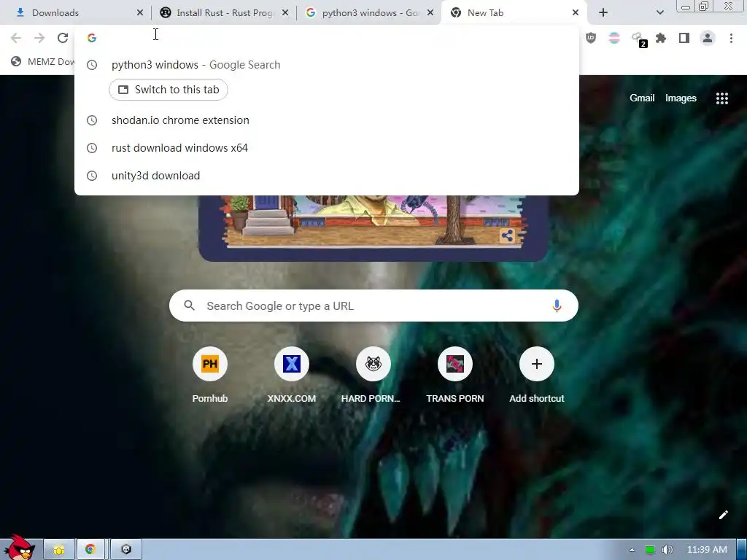Close the Install Rust tab
The width and height of the screenshot is (747, 560).
point(285,13)
